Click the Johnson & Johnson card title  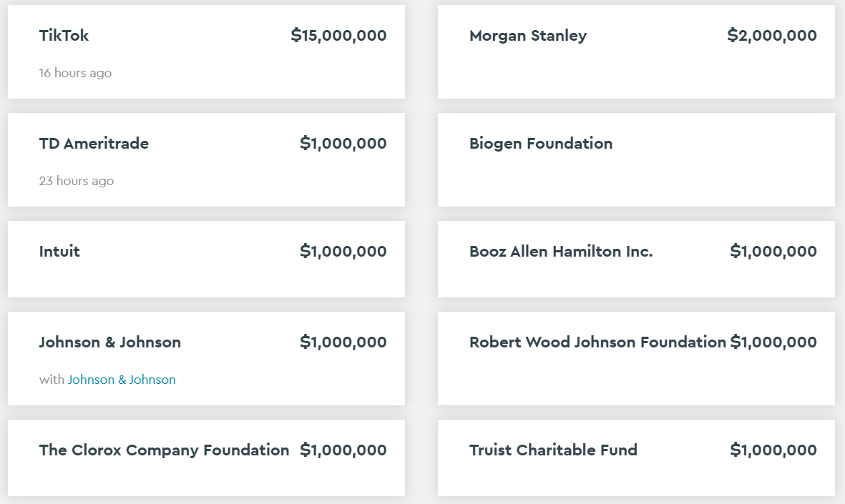[x=110, y=342]
